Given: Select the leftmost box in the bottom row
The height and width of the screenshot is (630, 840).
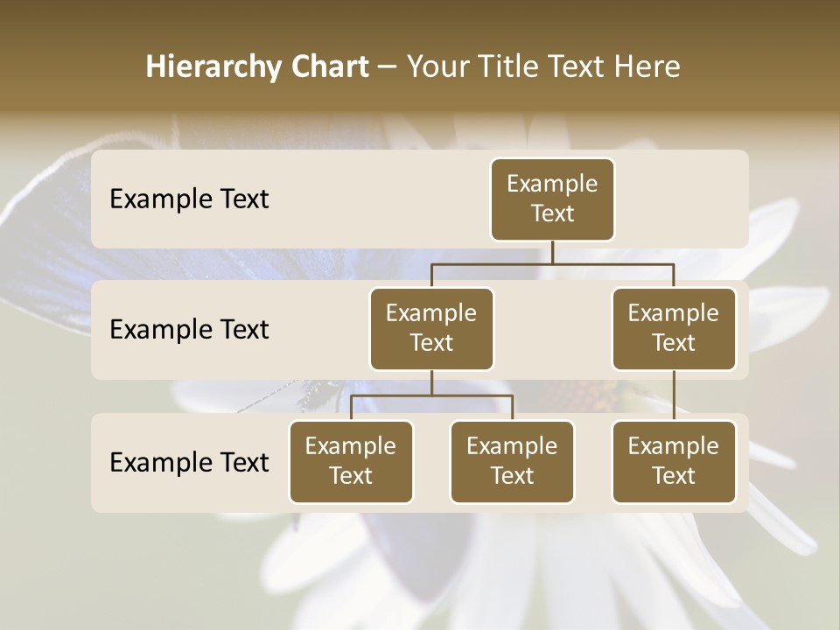Looking at the screenshot, I should [x=351, y=461].
